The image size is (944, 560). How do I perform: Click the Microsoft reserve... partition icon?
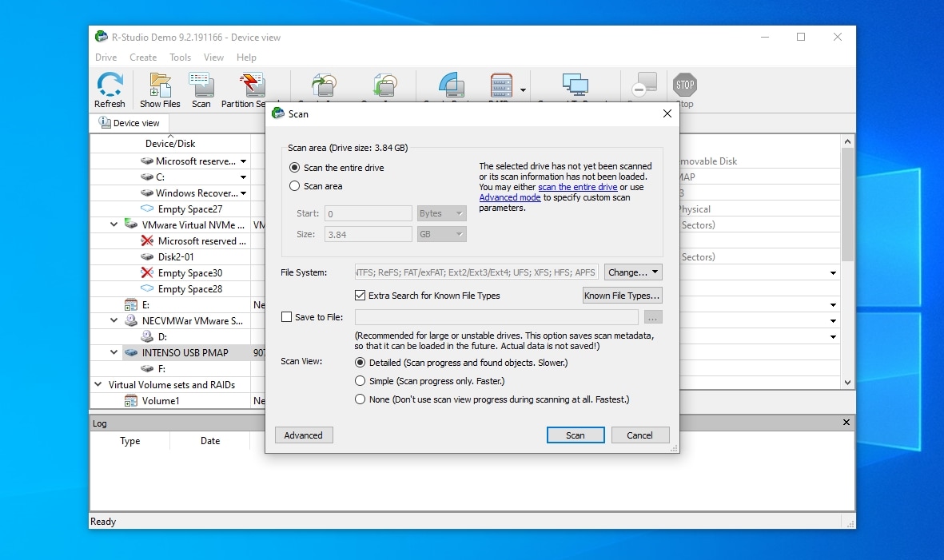point(147,161)
